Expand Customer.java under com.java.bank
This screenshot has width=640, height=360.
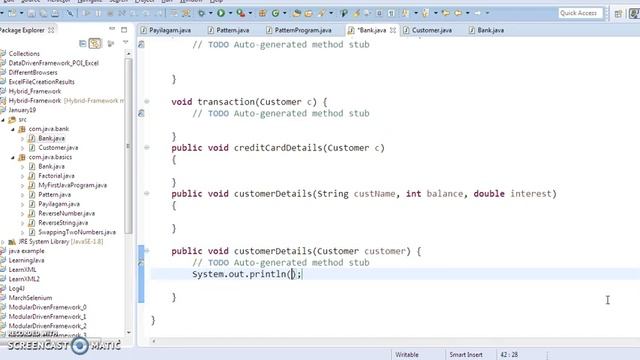click(22, 148)
